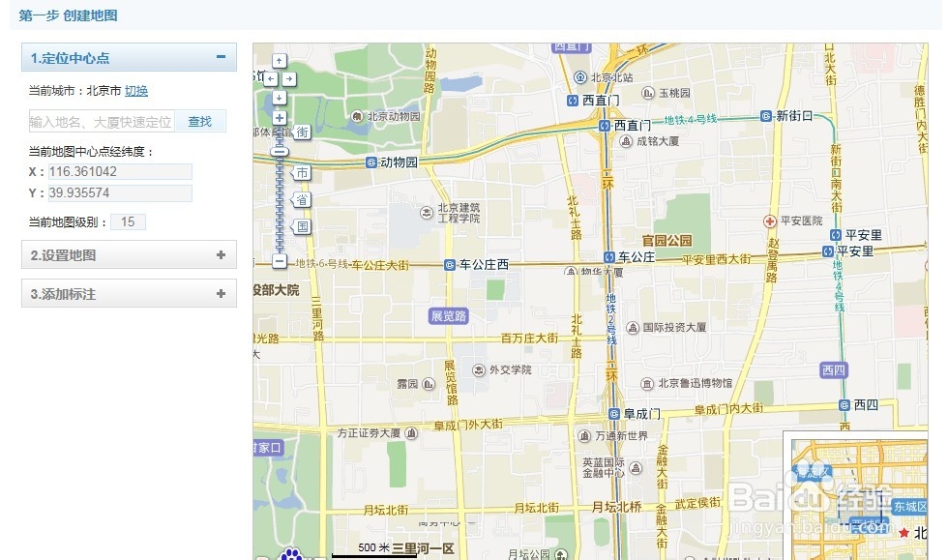Jump to country level with the 国 tag
The height and width of the screenshot is (560, 948).
point(302,226)
